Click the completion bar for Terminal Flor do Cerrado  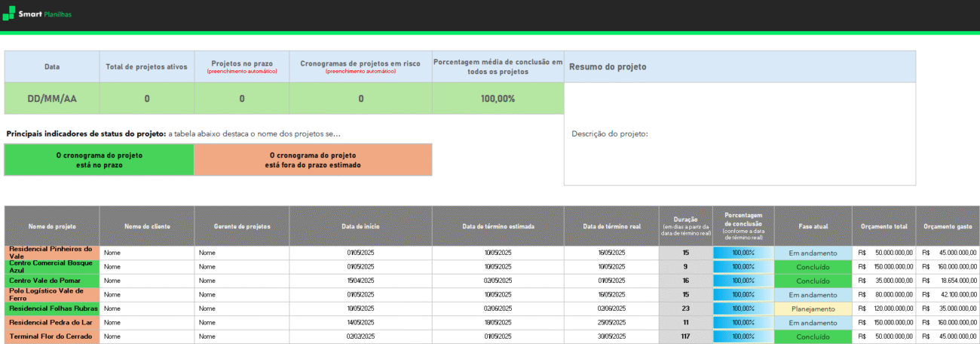click(x=743, y=336)
